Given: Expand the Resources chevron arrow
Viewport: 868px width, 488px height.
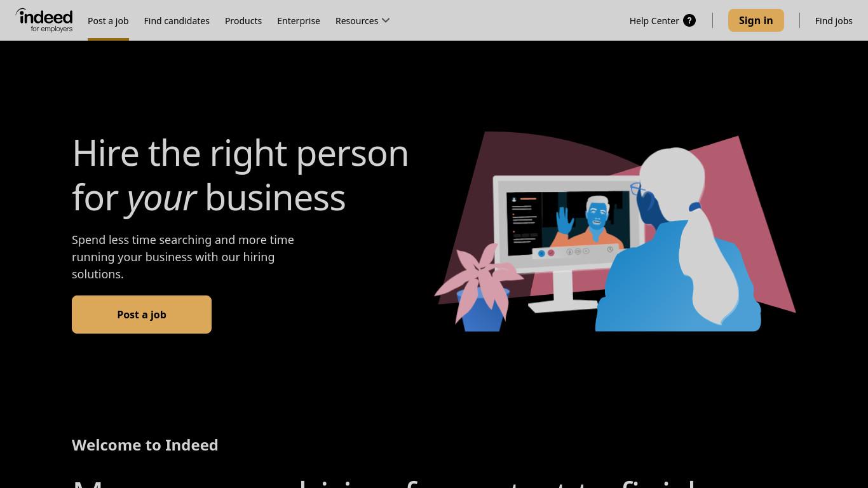Looking at the screenshot, I should pos(386,20).
